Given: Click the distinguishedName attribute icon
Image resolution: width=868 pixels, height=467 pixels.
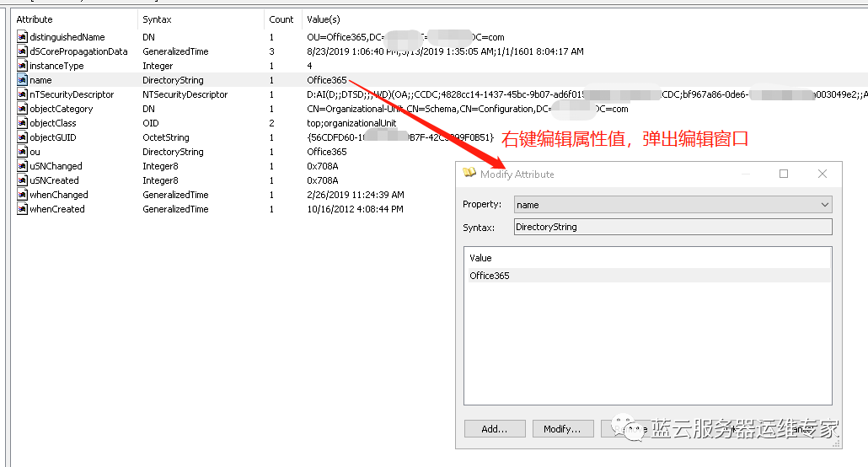Looking at the screenshot, I should click(x=22, y=37).
